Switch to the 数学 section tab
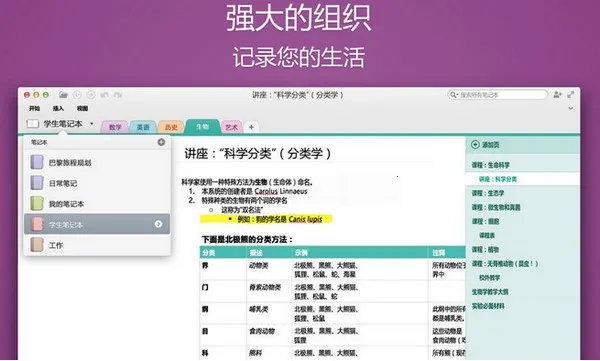The width and height of the screenshot is (600, 361). click(115, 127)
